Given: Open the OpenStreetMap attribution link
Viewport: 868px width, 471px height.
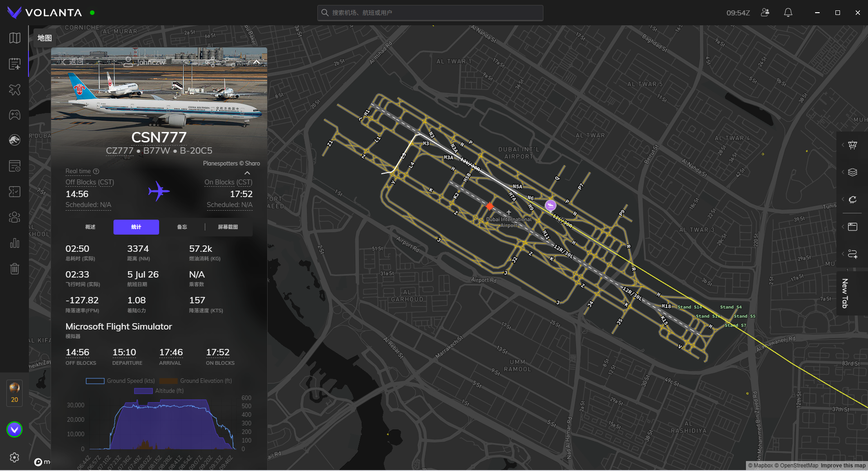Looking at the screenshot, I should pos(796,466).
